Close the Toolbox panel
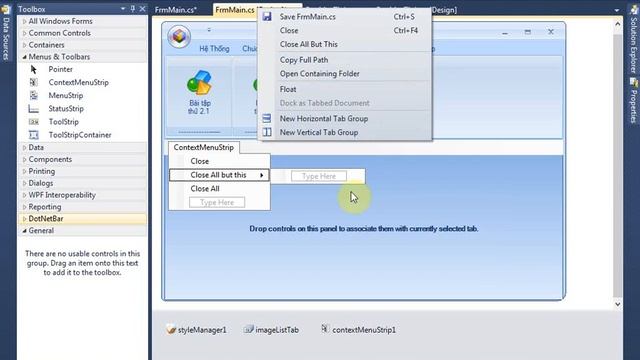 (x=142, y=9)
